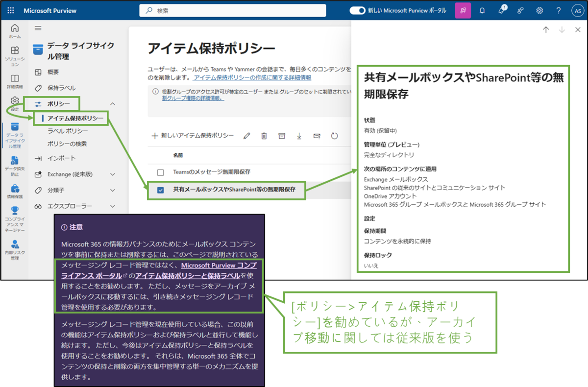Viewport: 588px width, 387px height.
Task: Check the Teamsのメッセージ無期限保存 checkbox
Action: pyautogui.click(x=160, y=172)
